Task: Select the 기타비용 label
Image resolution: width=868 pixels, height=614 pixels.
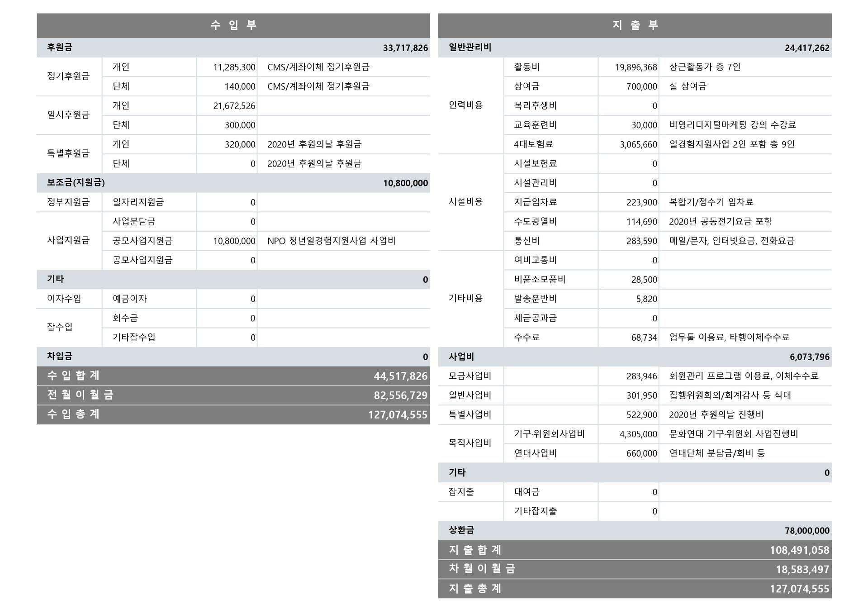Action: tap(465, 299)
